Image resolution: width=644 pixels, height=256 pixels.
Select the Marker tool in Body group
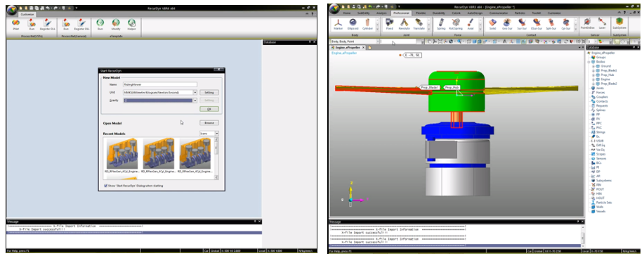tap(338, 24)
